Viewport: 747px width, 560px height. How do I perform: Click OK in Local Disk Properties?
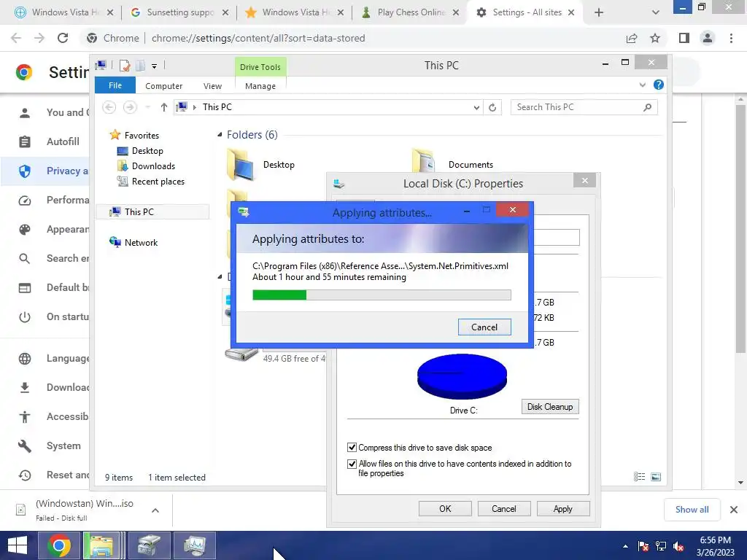(445, 508)
